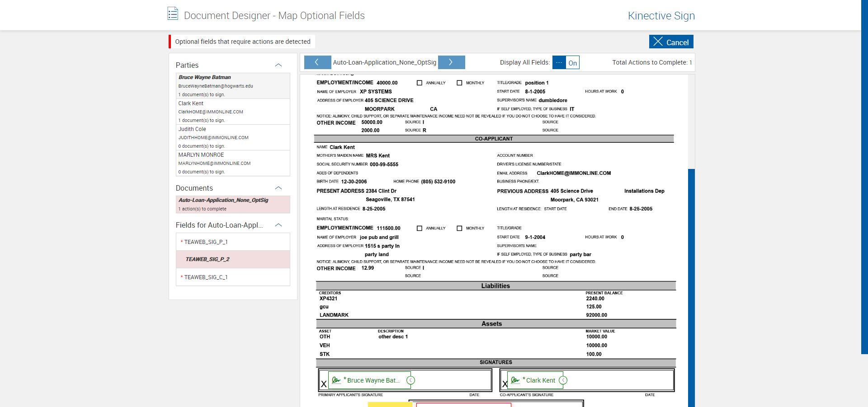Click the Auto-Loan-Application_None_OptSig title in navigator

[385, 62]
